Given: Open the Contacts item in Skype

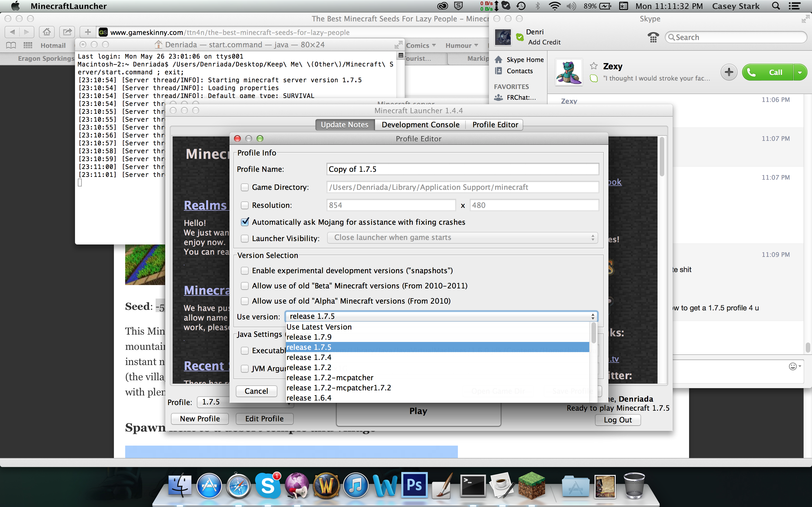Looking at the screenshot, I should [x=519, y=71].
